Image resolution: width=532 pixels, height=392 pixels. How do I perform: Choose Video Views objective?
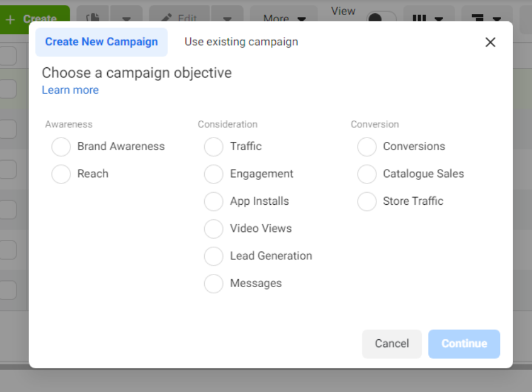point(214,228)
